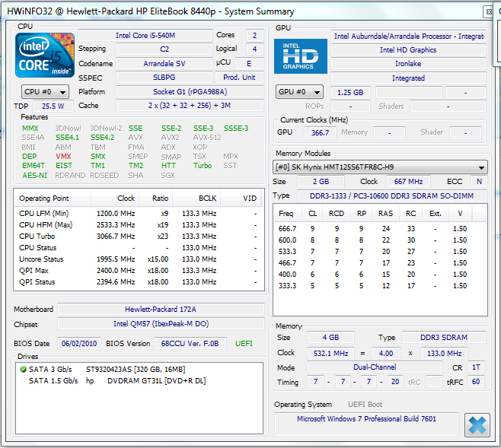Click the module Clock value 667 MHz
Viewport: 501px width, 448px height.
pyautogui.click(x=408, y=182)
